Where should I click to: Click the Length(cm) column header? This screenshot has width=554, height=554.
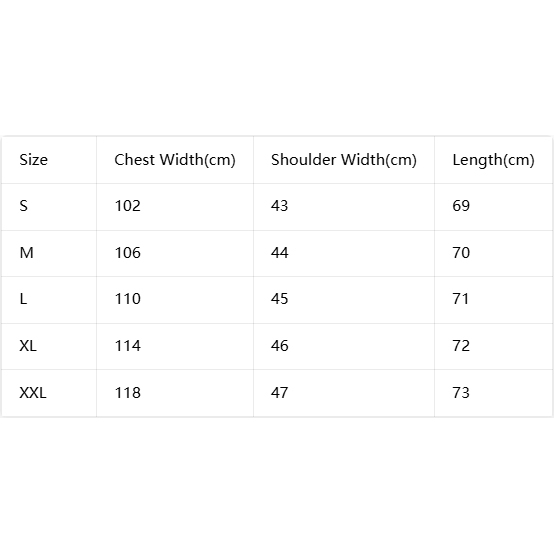tap(493, 160)
